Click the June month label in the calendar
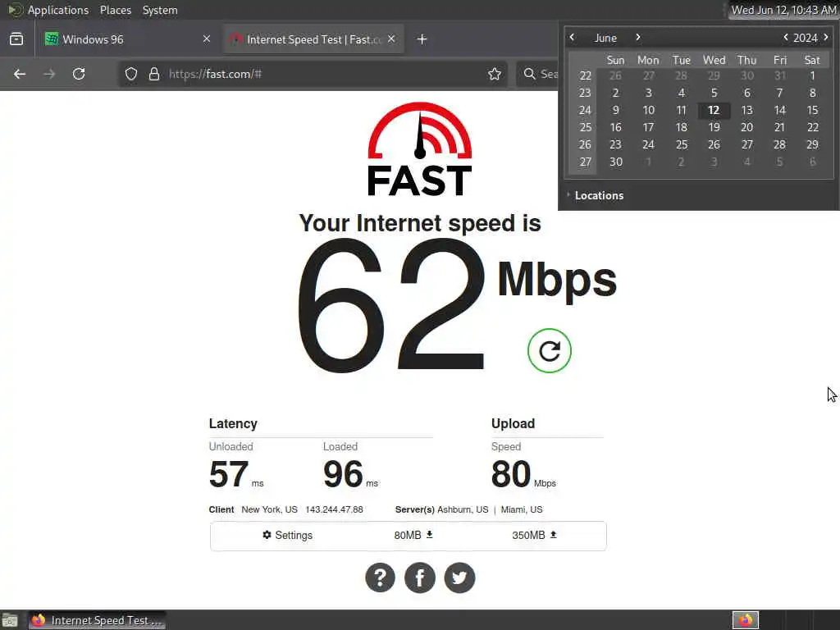 (x=605, y=38)
